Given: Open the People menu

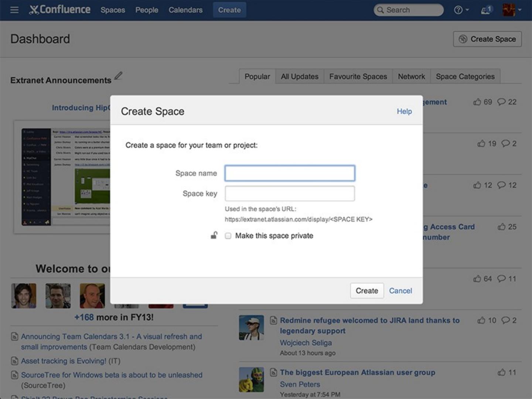Looking at the screenshot, I should pyautogui.click(x=147, y=10).
